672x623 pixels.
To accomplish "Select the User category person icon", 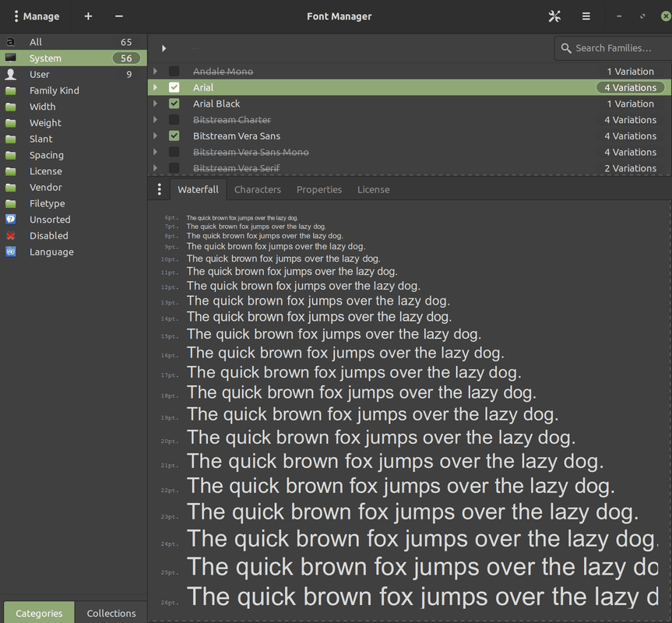I will point(10,74).
